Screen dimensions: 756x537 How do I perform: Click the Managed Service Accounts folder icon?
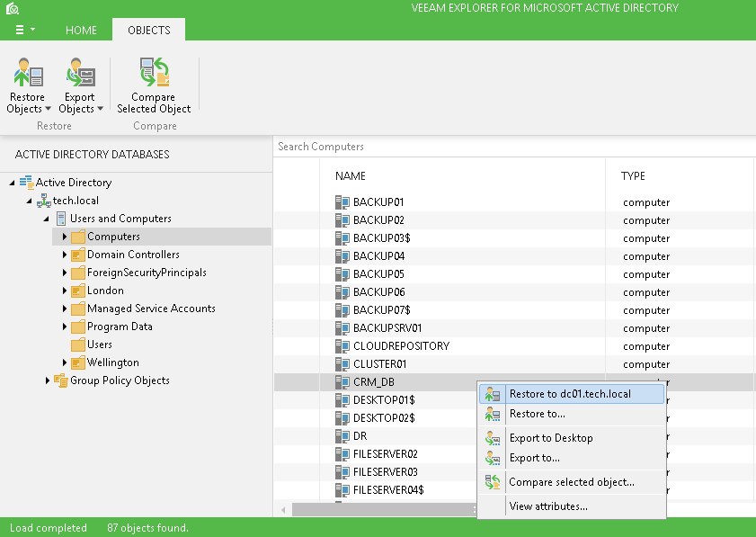pos(77,309)
